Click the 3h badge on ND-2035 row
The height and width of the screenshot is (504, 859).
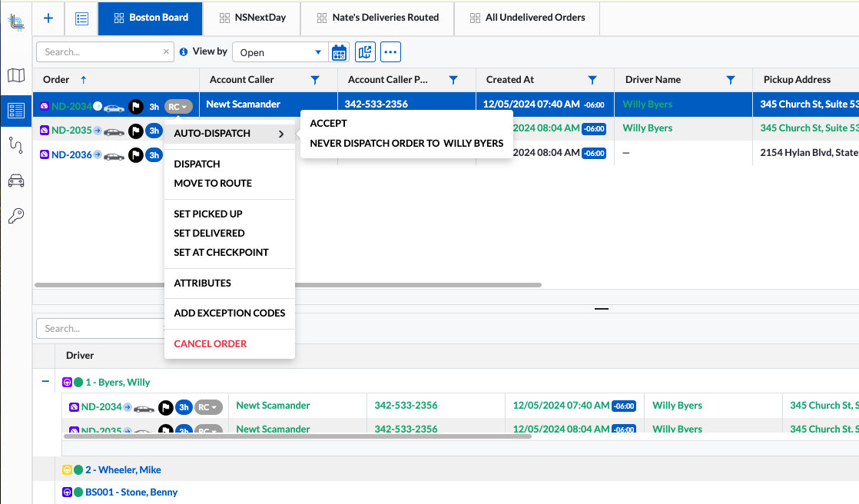pos(154,131)
